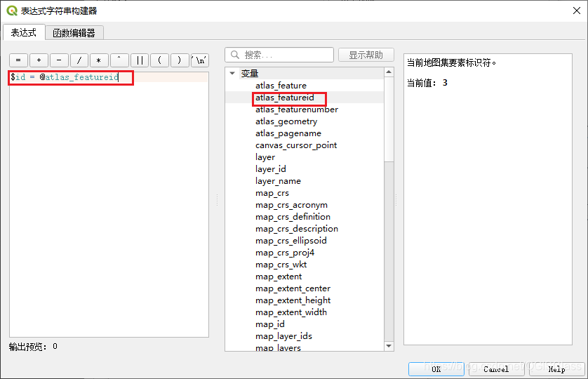
Task: Select map_crs variable
Action: tap(272, 193)
